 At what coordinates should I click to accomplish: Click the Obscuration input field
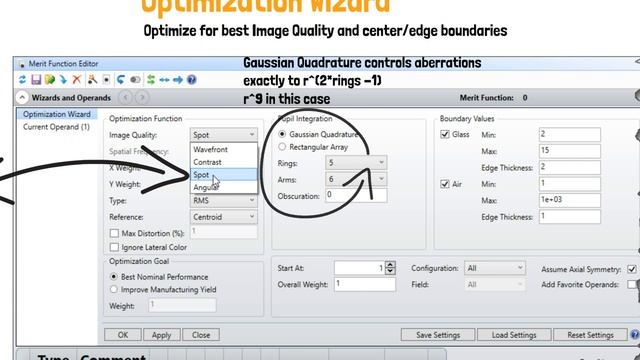coord(356,196)
